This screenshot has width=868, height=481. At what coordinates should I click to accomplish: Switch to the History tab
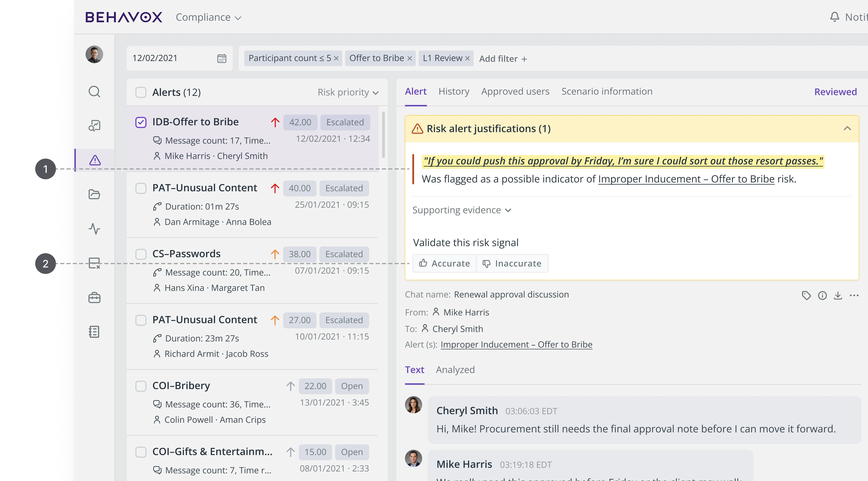(454, 92)
